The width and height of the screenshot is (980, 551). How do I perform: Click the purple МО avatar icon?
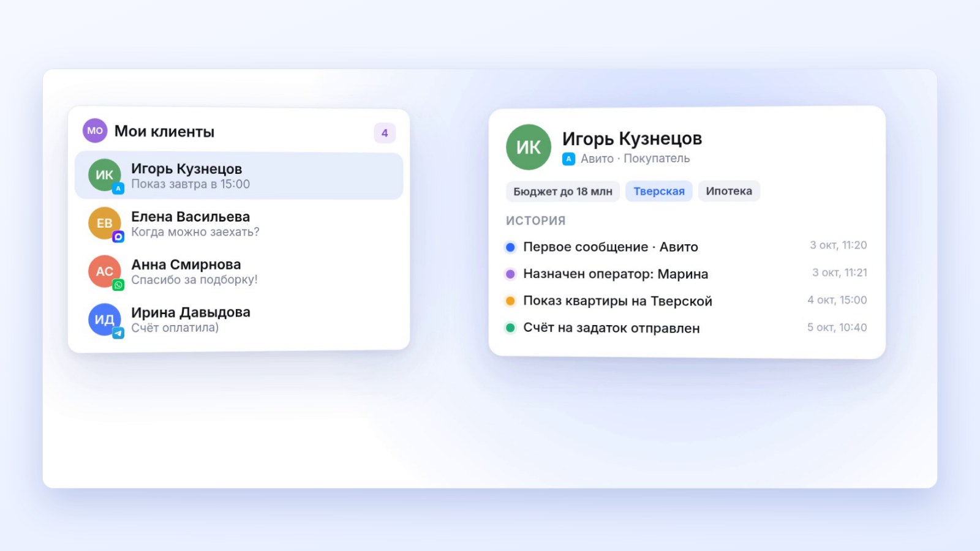(95, 130)
